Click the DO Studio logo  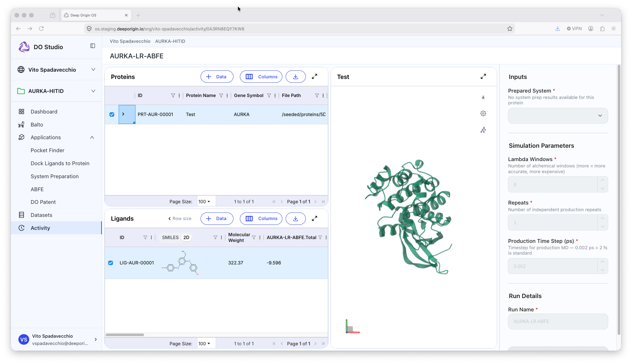coord(24,47)
